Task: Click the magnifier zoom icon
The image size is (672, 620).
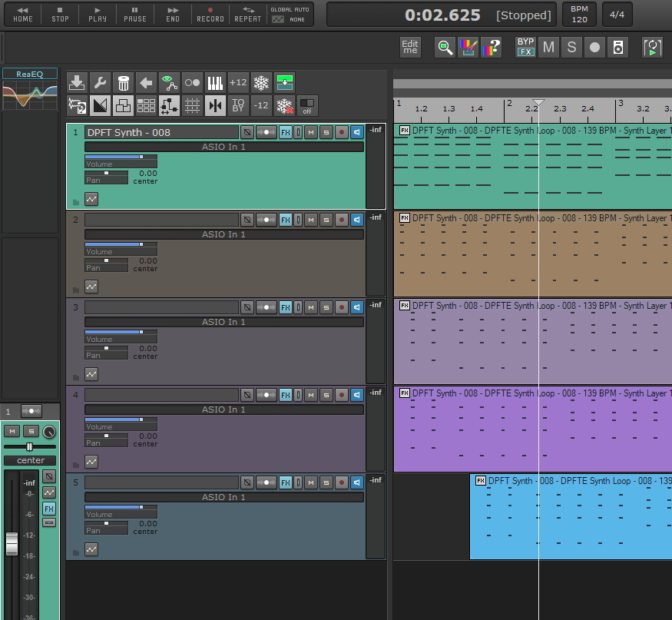Action: [445, 48]
